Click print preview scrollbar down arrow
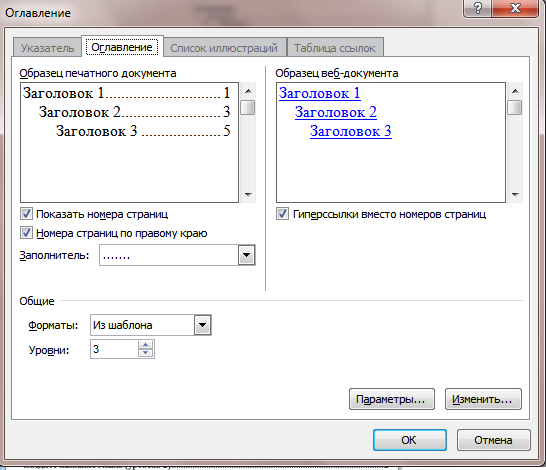This screenshot has height=470, width=546. [x=248, y=194]
